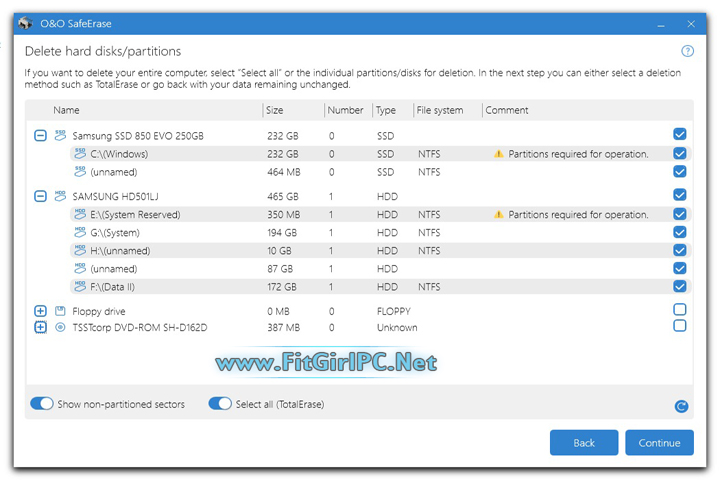Image resolution: width=720 pixels, height=480 pixels.
Task: Click the C:\(Windows) partition icon
Action: [x=79, y=154]
